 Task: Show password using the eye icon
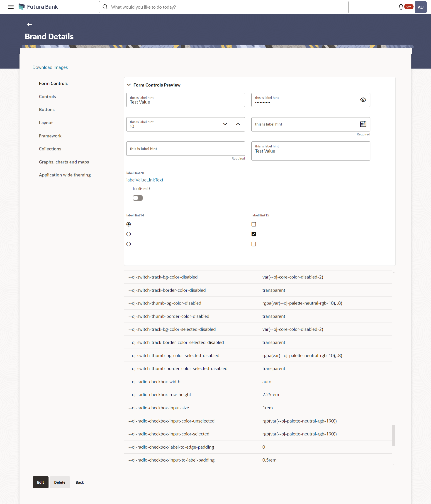(363, 100)
